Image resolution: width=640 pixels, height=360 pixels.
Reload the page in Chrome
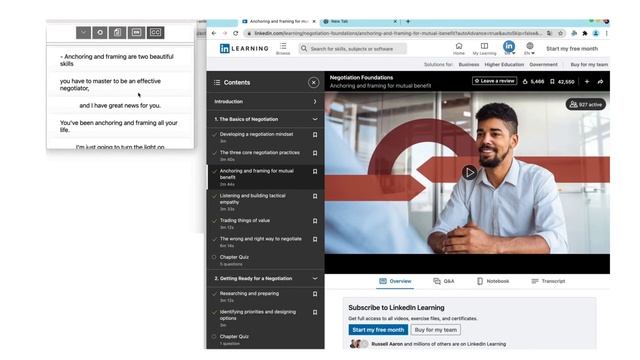click(x=236, y=33)
